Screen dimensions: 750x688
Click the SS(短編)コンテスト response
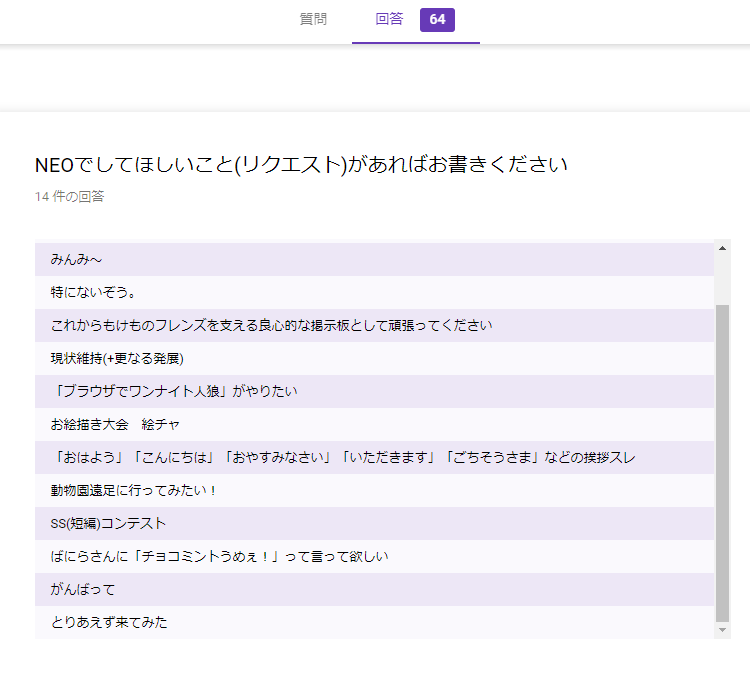(108, 524)
